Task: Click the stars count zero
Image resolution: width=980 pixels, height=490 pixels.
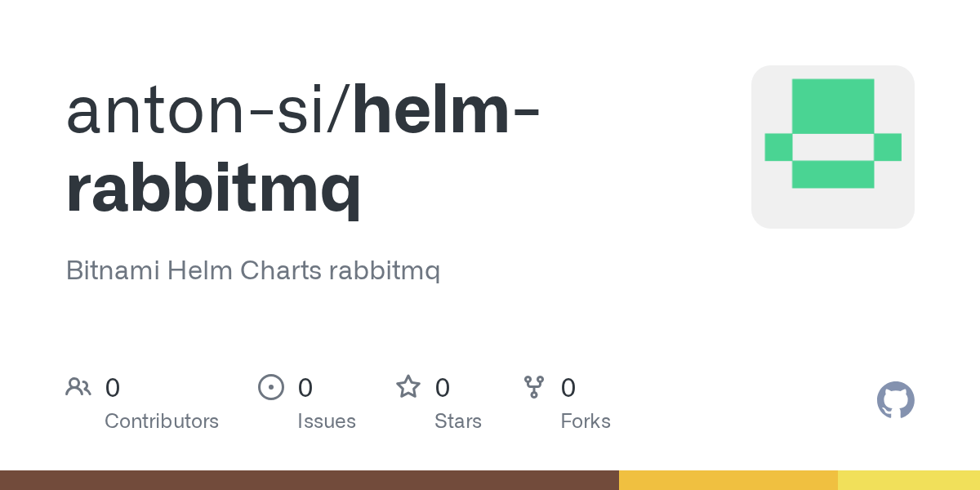Action: point(443,387)
